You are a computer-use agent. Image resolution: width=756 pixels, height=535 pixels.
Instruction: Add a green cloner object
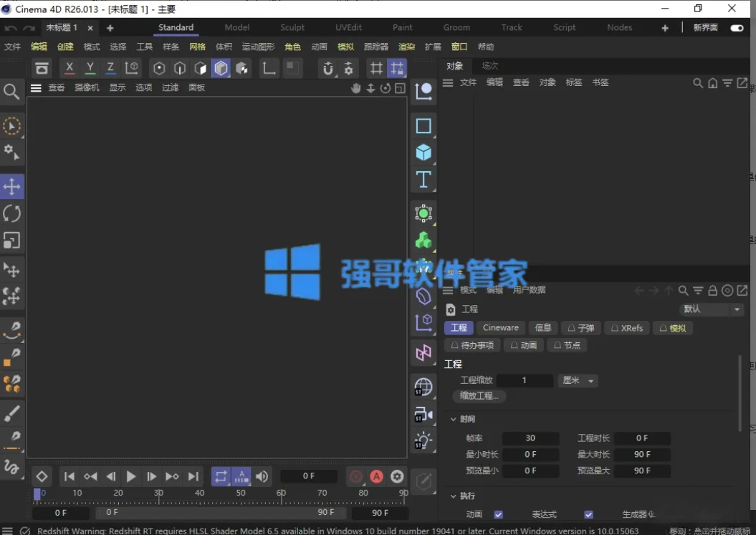424,240
